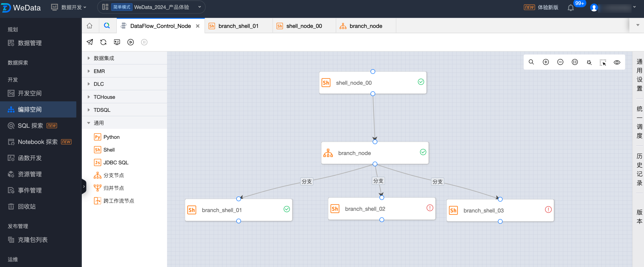Collapse the sidebar with the arrow handle
This screenshot has width=644, height=267.
(x=84, y=186)
